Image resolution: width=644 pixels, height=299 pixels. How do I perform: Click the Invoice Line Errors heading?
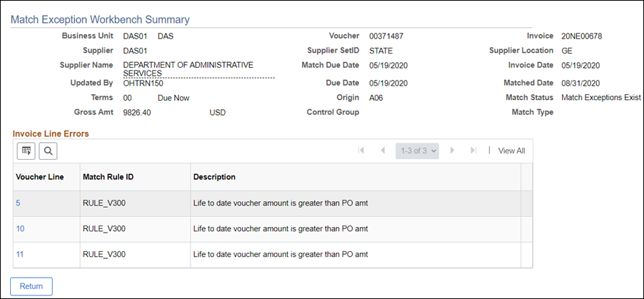click(51, 133)
